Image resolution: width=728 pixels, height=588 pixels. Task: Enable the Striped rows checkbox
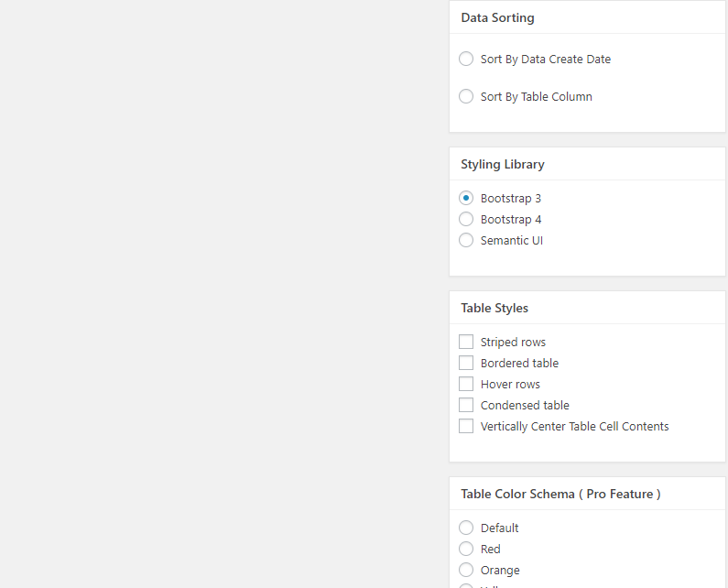point(466,343)
